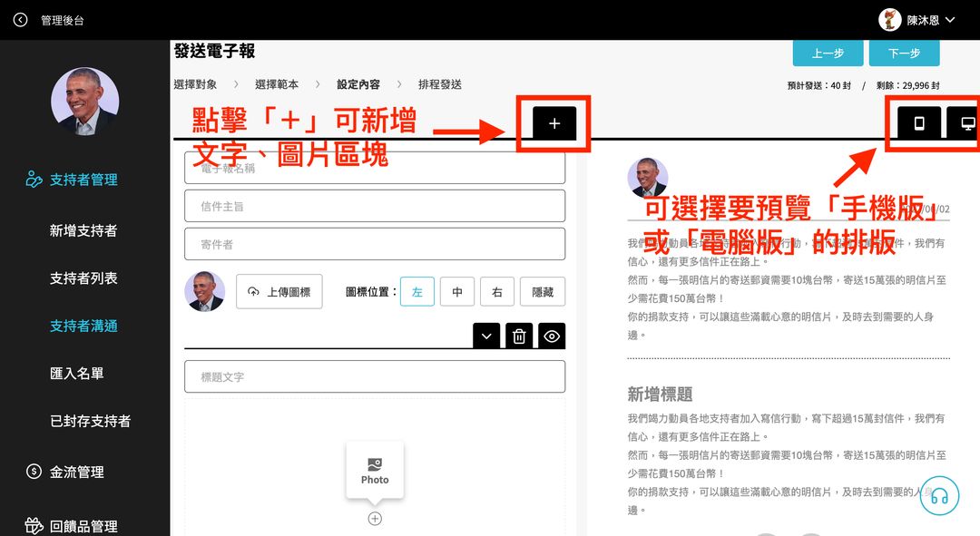
Task: Click the Photo placeholder to add an image
Action: tap(375, 470)
